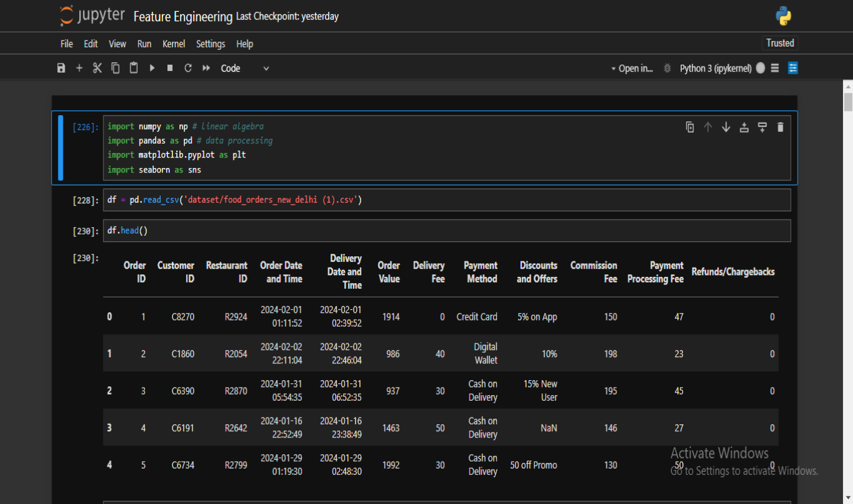This screenshot has height=504, width=853.
Task: Open the cell type Code dropdown
Action: tap(245, 68)
